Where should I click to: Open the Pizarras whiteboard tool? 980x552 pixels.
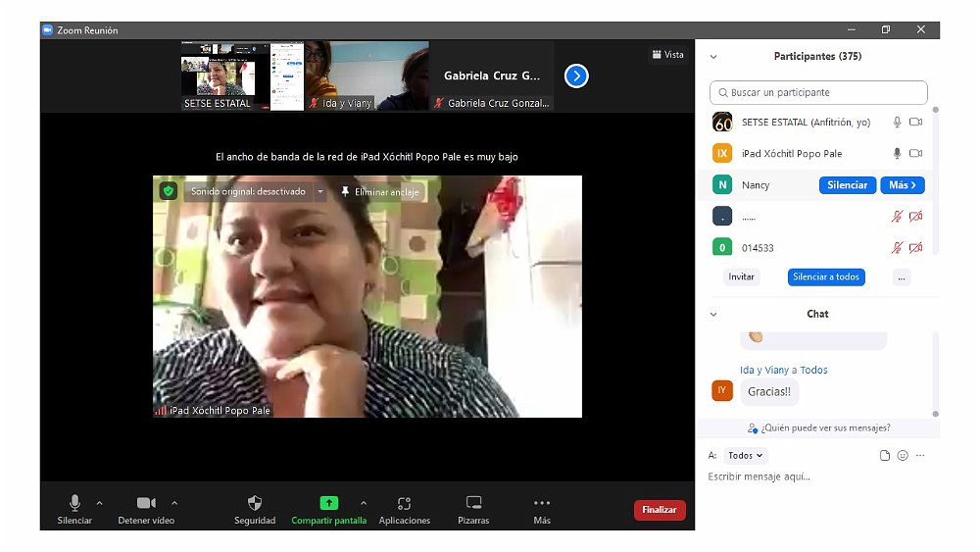coord(473,503)
